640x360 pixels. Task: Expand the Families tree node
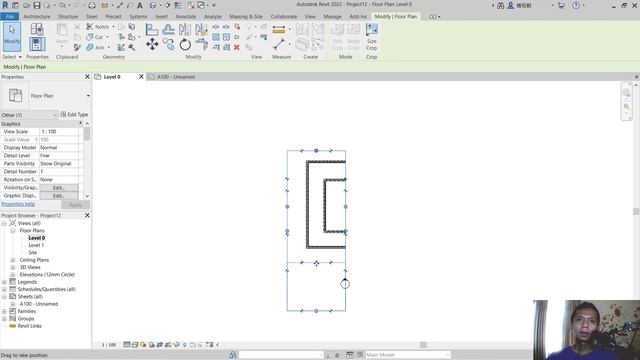[4, 311]
